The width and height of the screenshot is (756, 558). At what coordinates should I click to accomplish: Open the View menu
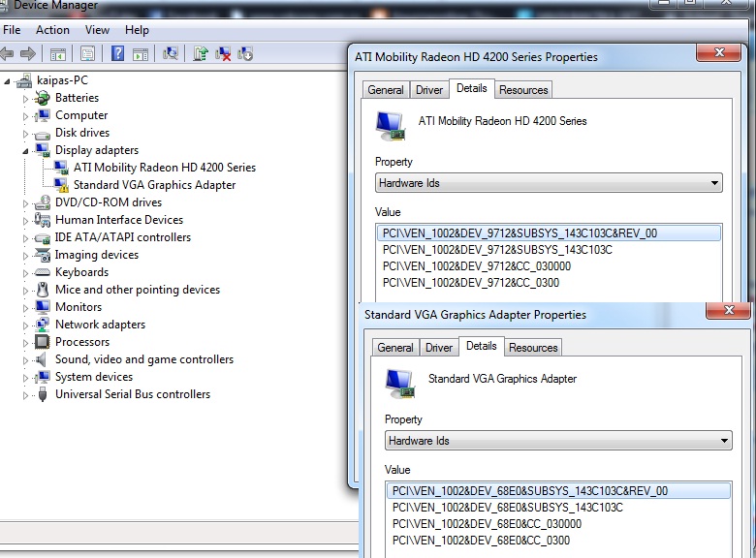(x=97, y=30)
